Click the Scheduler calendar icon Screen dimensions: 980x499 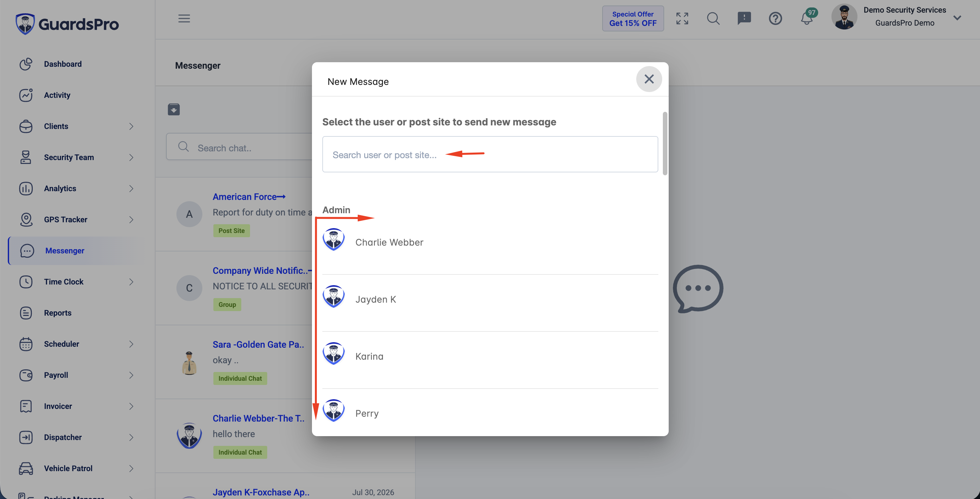click(x=26, y=344)
